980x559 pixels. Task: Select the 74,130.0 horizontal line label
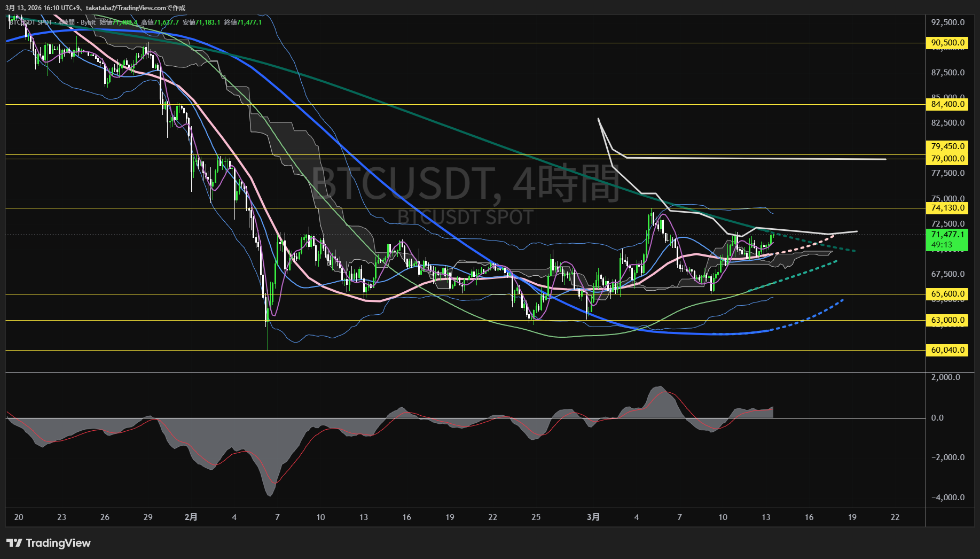[947, 208]
